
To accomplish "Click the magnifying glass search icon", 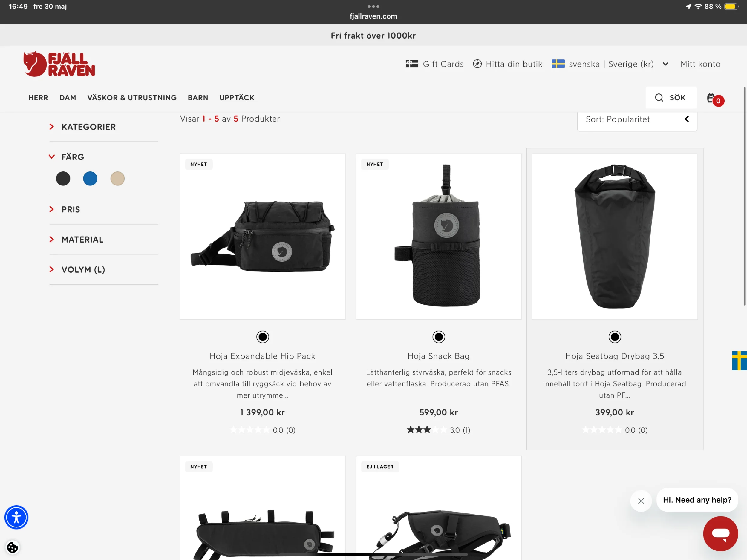I will 659,98.
